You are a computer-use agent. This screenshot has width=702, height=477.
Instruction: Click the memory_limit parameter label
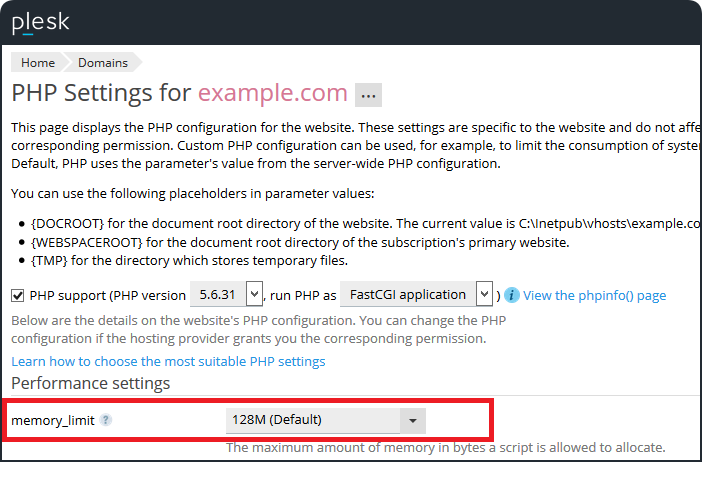pyautogui.click(x=52, y=420)
